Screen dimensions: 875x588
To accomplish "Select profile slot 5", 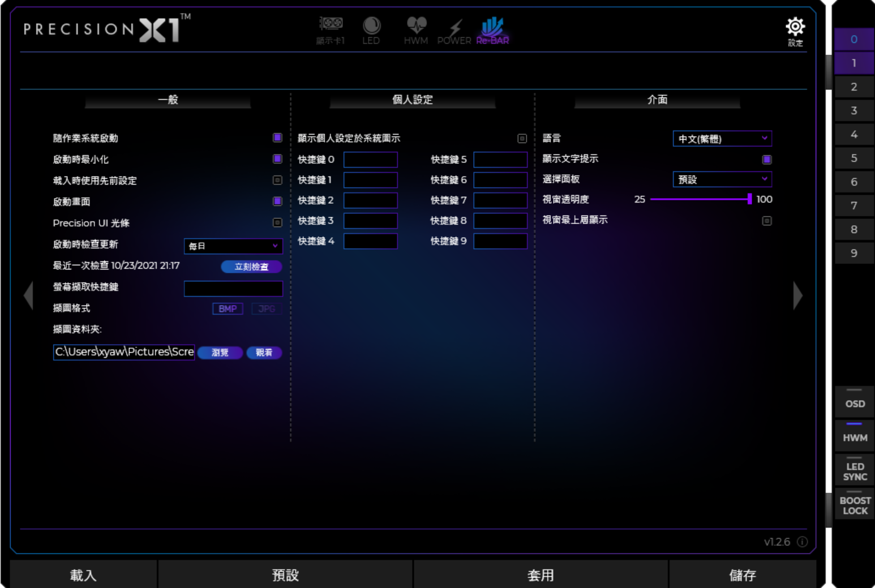I will point(854,158).
